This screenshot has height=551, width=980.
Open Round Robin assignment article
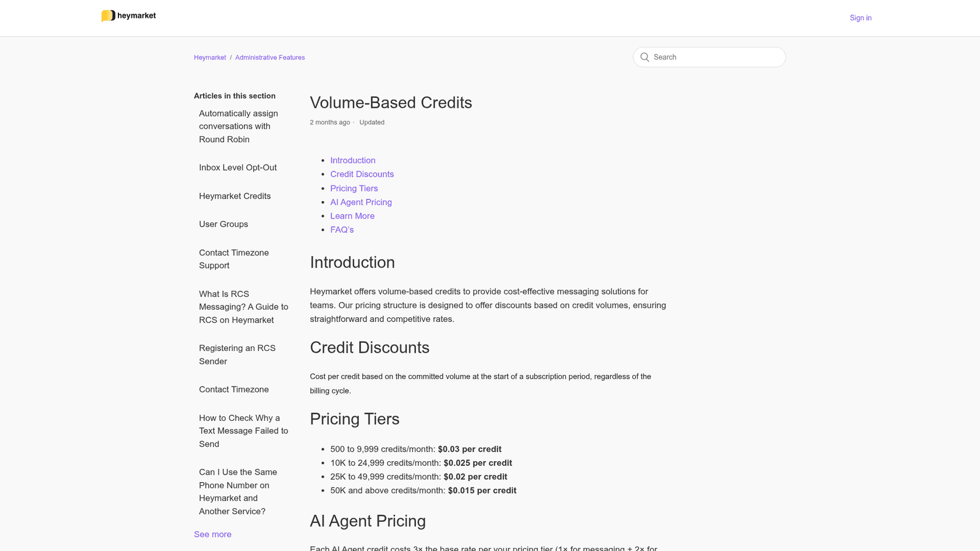tap(239, 127)
